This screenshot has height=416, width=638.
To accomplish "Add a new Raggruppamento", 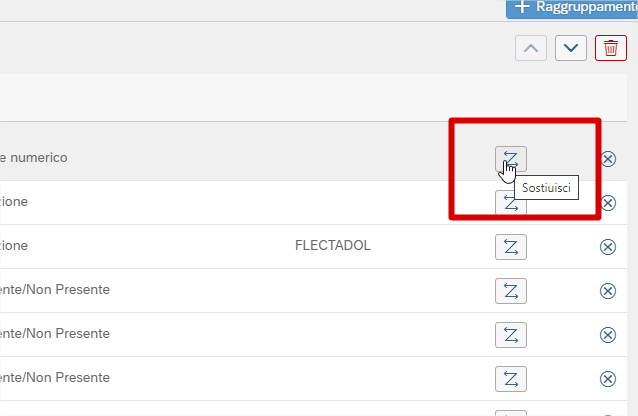I will pyautogui.click(x=572, y=8).
